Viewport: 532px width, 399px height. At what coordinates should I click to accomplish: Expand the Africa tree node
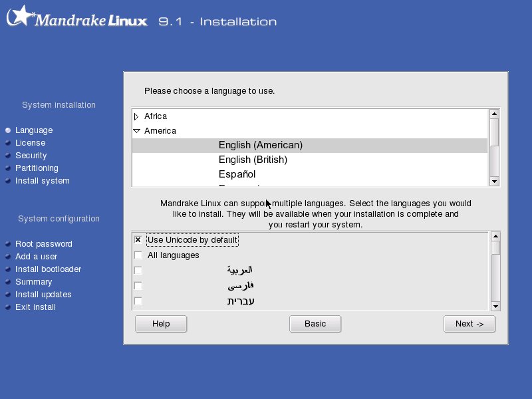click(136, 116)
